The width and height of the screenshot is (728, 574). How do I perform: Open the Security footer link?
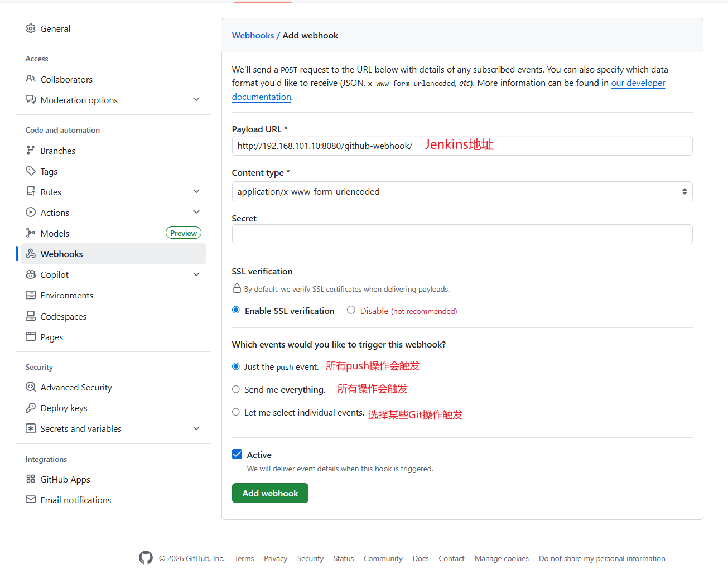click(310, 558)
